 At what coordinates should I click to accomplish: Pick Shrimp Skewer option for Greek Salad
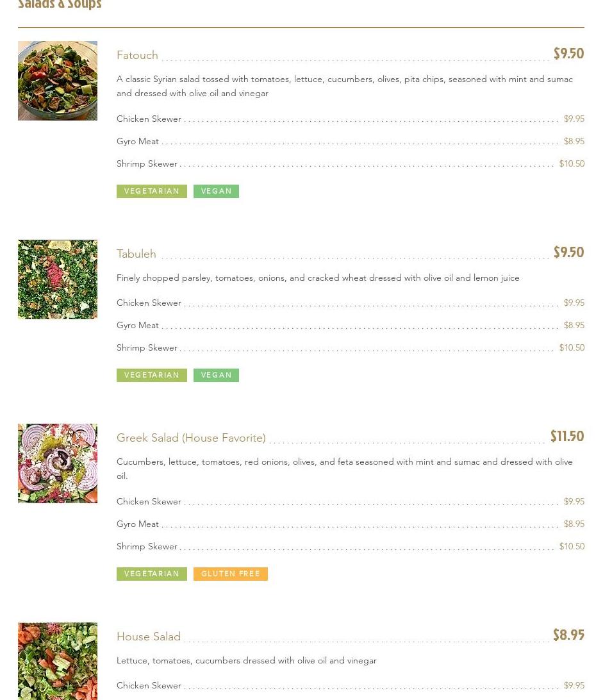pos(147,546)
